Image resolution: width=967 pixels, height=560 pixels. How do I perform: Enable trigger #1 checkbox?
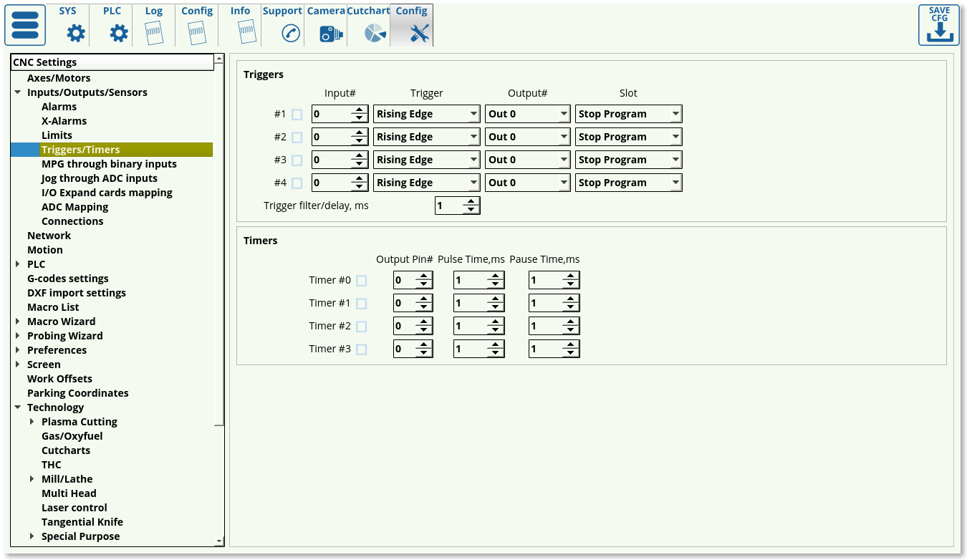(297, 115)
